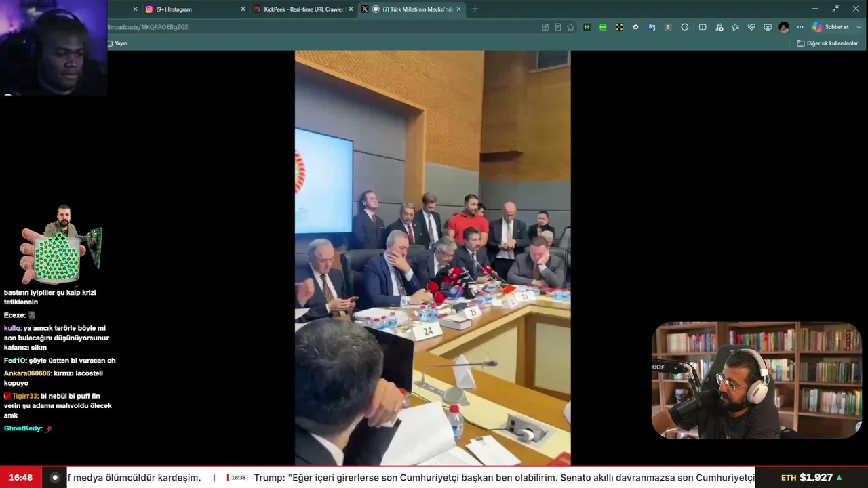Open the translate extension icon
Image resolution: width=868 pixels, height=488 pixels.
[652, 27]
